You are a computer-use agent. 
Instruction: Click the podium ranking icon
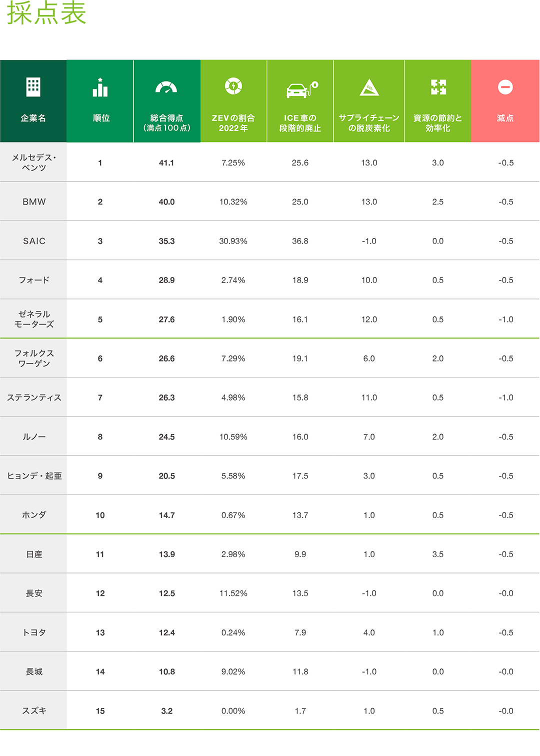click(100, 87)
